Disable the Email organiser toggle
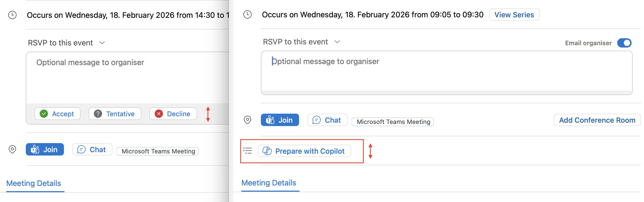This screenshot has height=202, width=644. [624, 43]
